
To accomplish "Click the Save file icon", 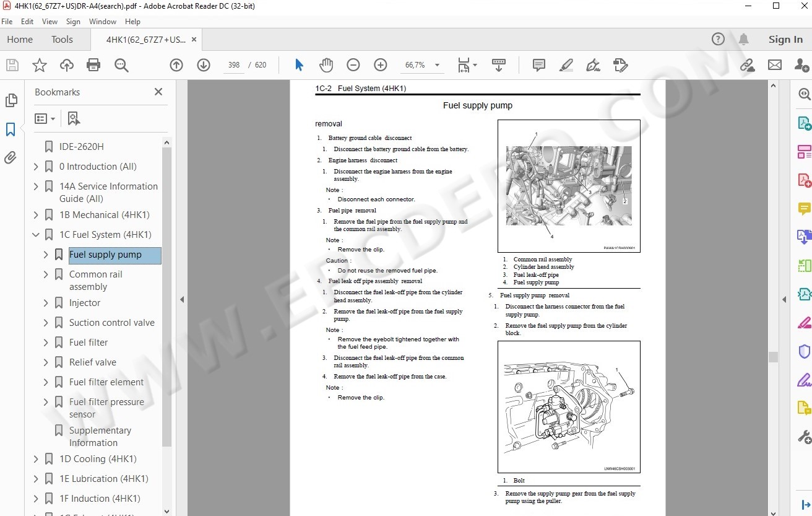I will click(x=12, y=65).
